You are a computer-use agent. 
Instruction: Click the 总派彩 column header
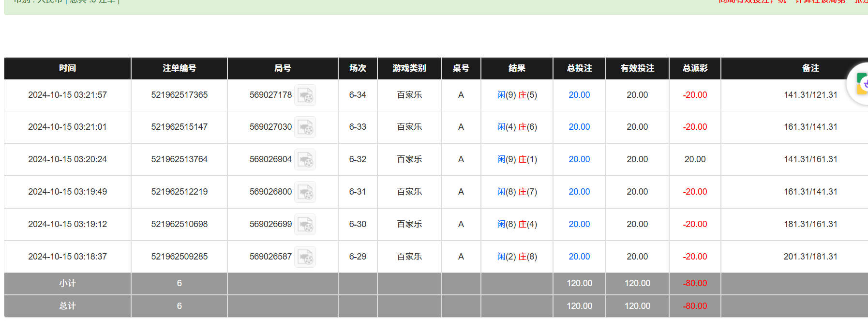(x=695, y=68)
